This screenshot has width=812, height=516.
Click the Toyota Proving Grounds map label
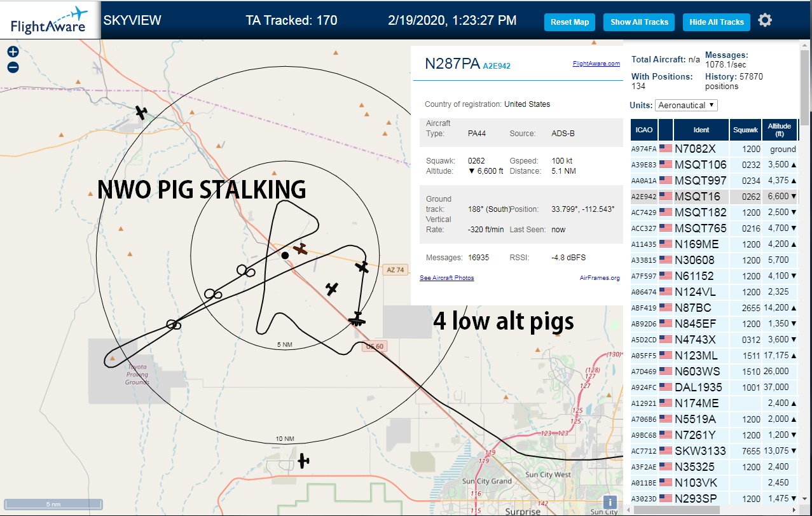(137, 375)
